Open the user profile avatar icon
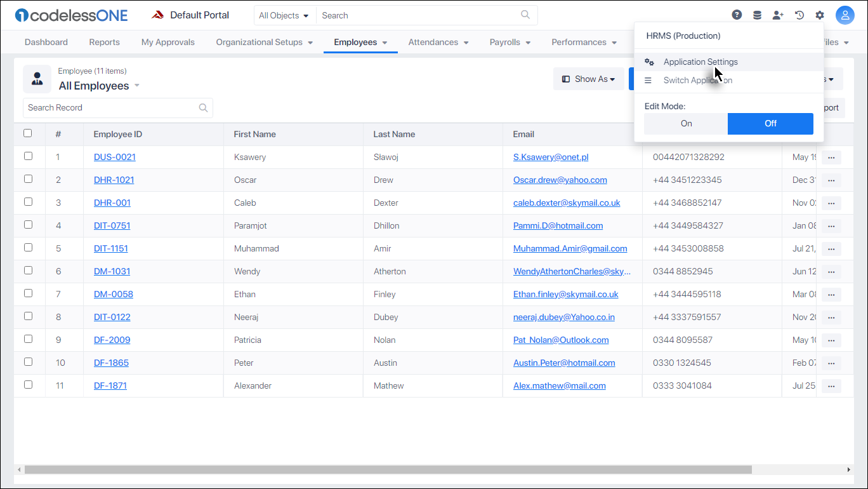The image size is (868, 489). (x=845, y=15)
